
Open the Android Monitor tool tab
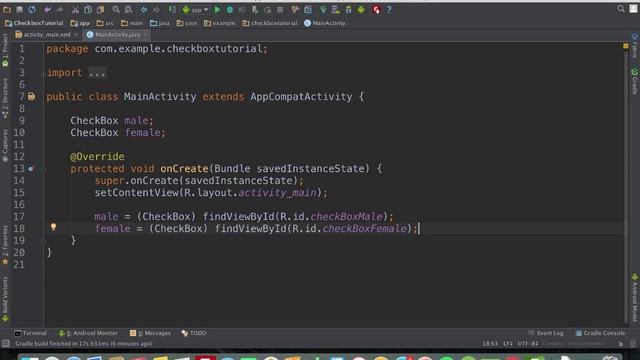[88, 333]
